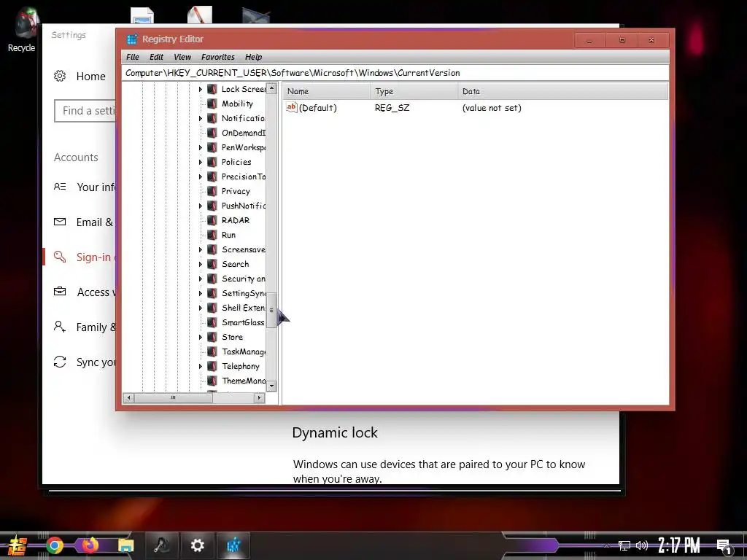The height and width of the screenshot is (560, 747).
Task: Select the TaskManager key folder icon
Action: [212, 352]
